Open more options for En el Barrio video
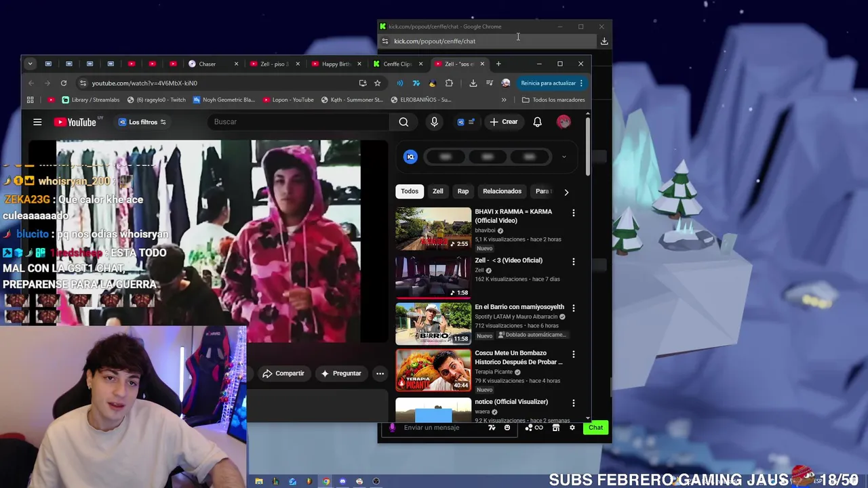868x488 pixels. [x=573, y=308]
